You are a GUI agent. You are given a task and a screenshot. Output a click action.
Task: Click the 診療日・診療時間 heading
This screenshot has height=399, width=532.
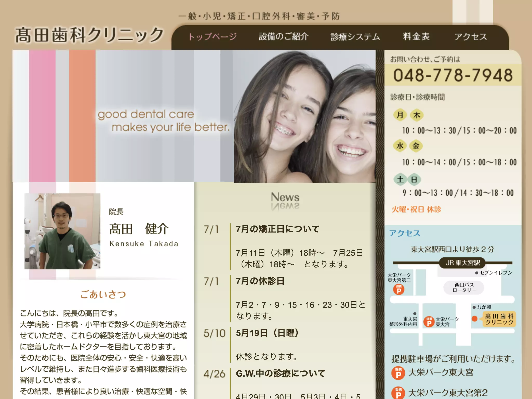pos(417,97)
